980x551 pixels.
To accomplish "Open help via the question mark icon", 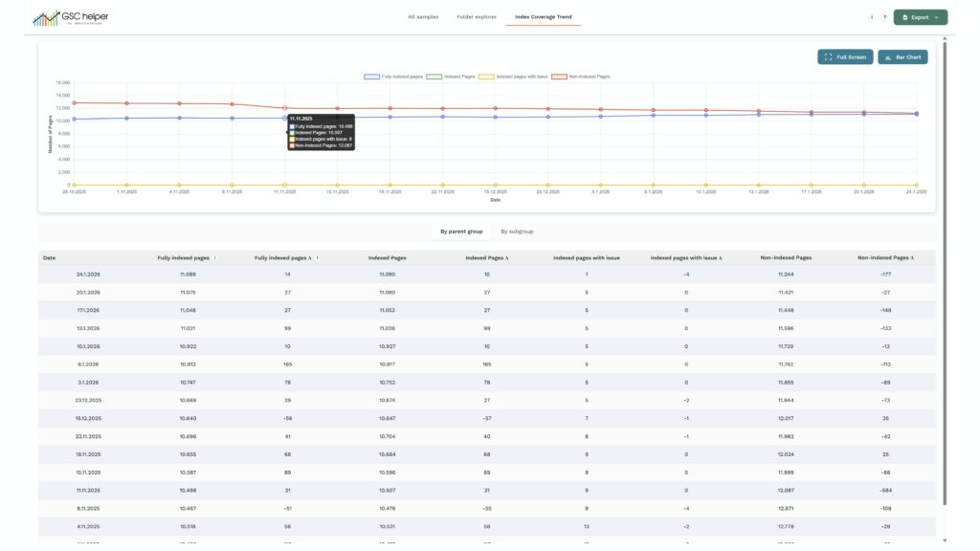I will (x=883, y=17).
